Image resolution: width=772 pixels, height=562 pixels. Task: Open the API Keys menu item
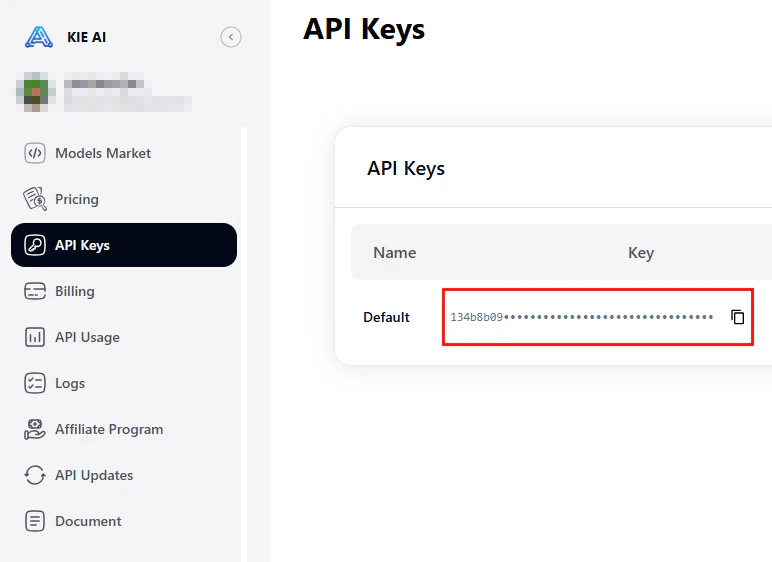124,245
